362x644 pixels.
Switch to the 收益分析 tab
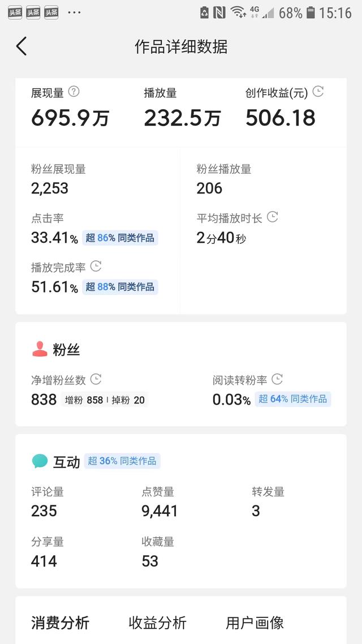coord(157,623)
